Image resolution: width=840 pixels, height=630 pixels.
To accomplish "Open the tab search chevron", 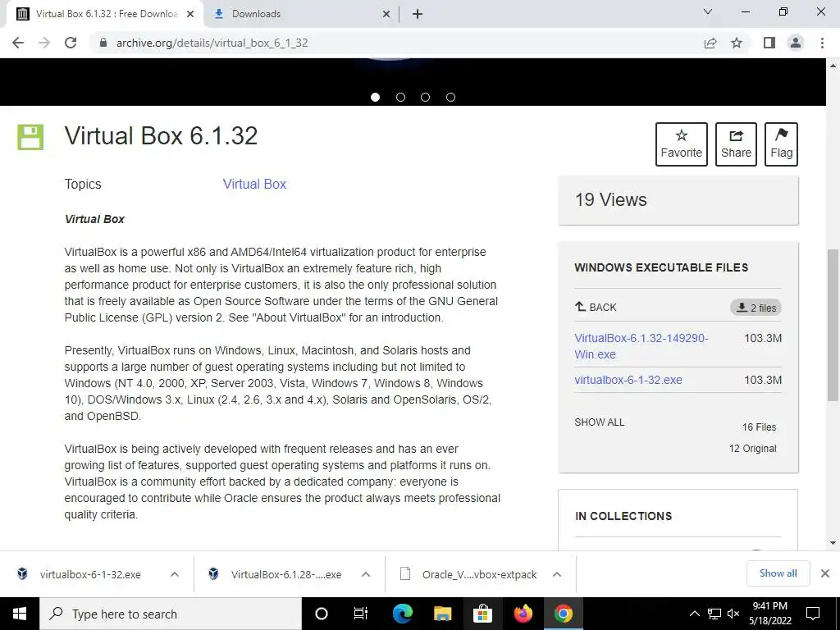I will point(708,11).
